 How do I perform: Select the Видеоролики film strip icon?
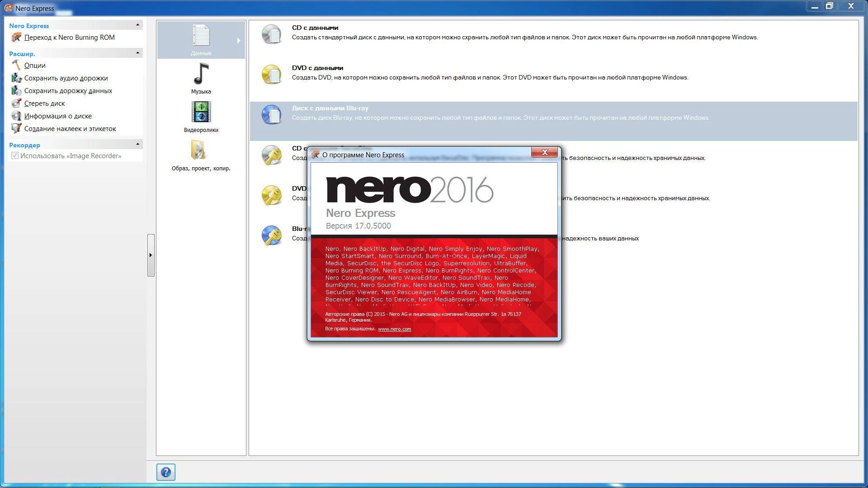(x=201, y=112)
